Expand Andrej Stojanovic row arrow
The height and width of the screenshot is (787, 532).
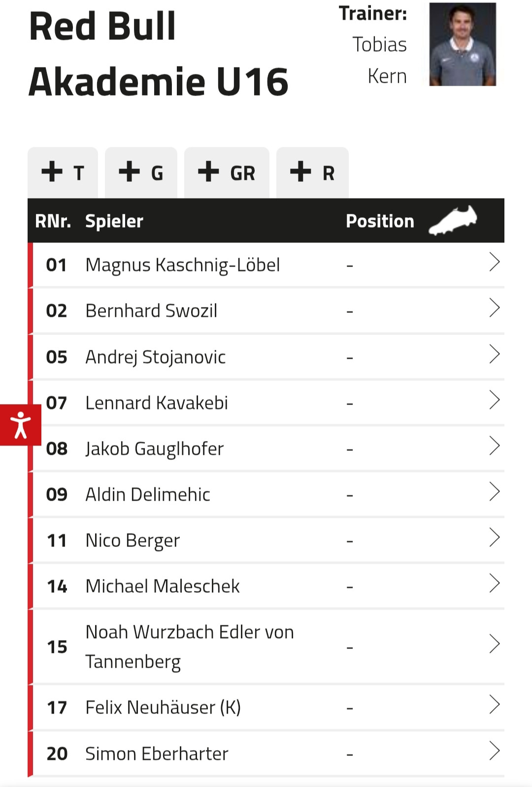pyautogui.click(x=494, y=354)
